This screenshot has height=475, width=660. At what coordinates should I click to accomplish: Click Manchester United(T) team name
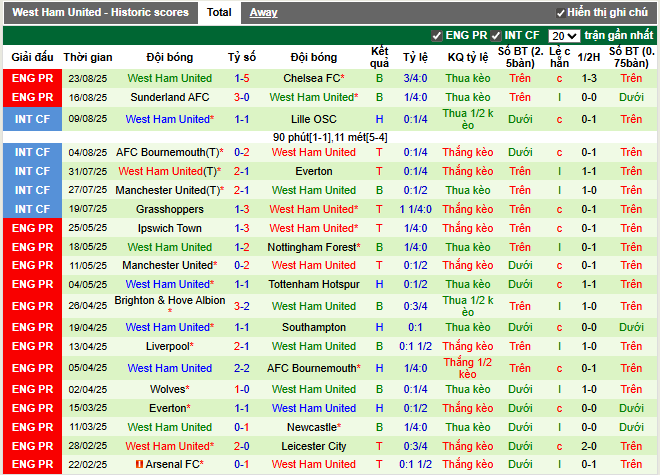[x=168, y=190]
